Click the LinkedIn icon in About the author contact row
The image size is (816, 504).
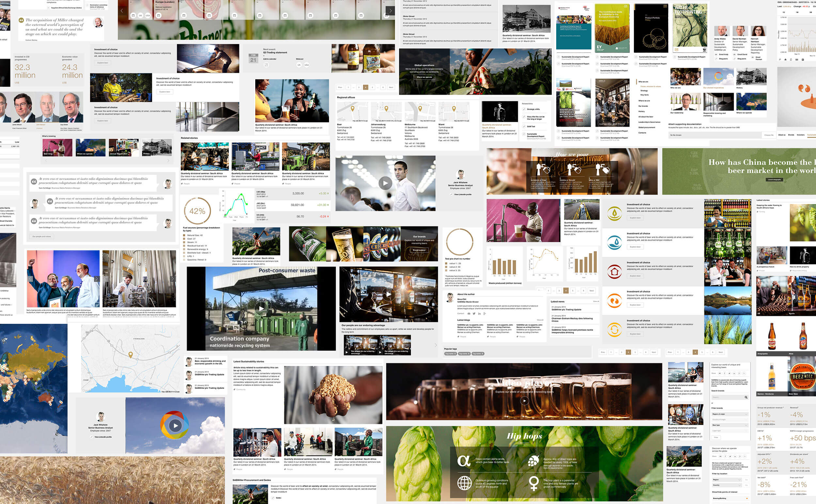coord(479,314)
